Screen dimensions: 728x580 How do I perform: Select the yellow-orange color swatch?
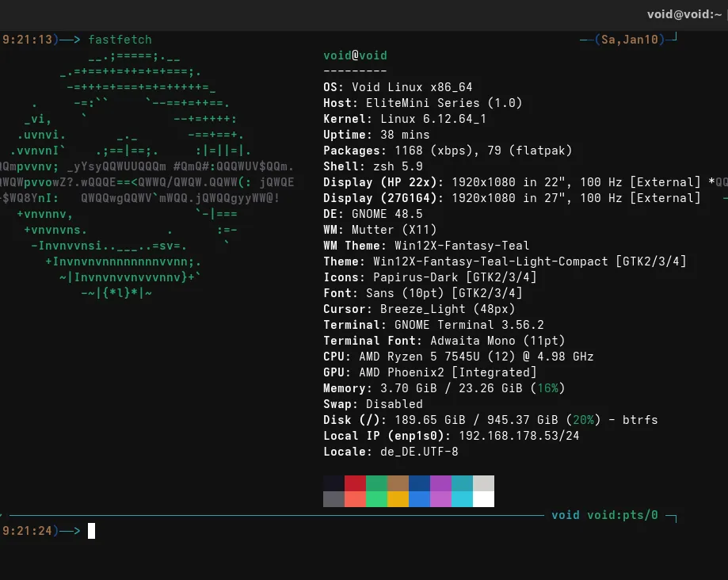click(398, 499)
